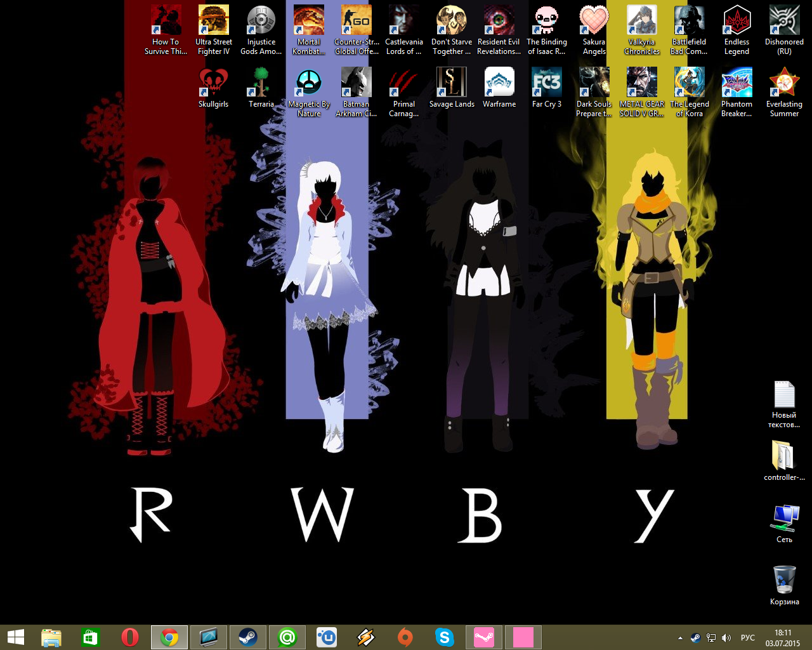Launch Battlefield Bad Company shortcut
This screenshot has height=650, width=812.
[690, 30]
